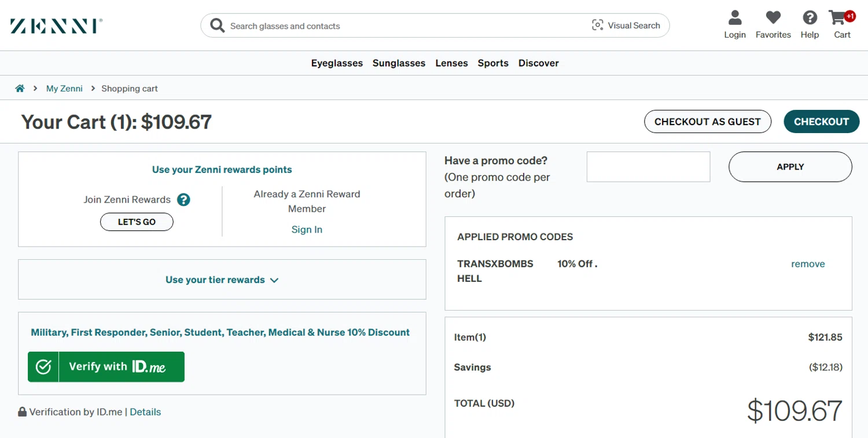Click the Checkout button

(x=821, y=122)
